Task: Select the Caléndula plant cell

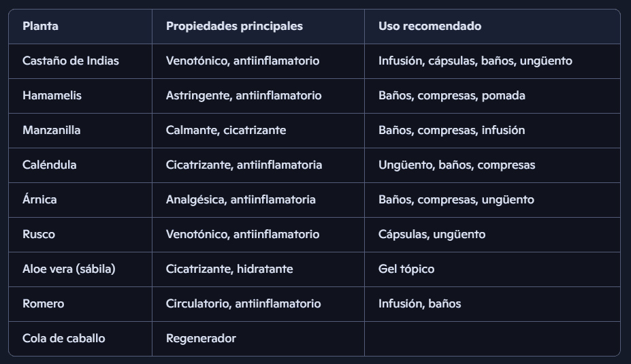Action: pyautogui.click(x=49, y=165)
